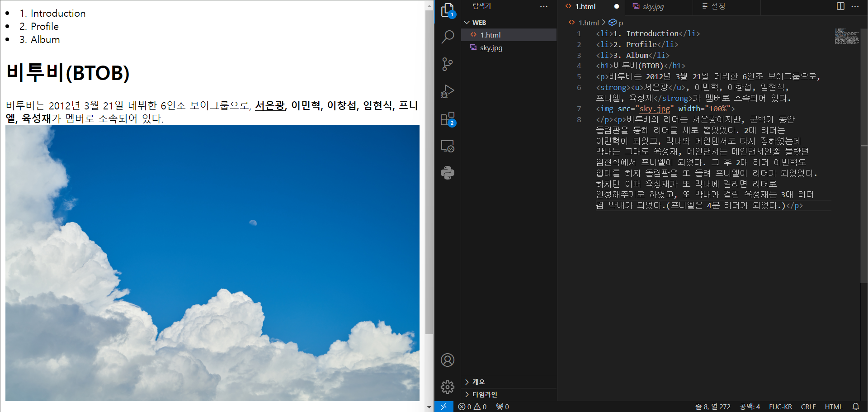
Task: Click the unsaved dot on 1.html tab
Action: [x=617, y=6]
